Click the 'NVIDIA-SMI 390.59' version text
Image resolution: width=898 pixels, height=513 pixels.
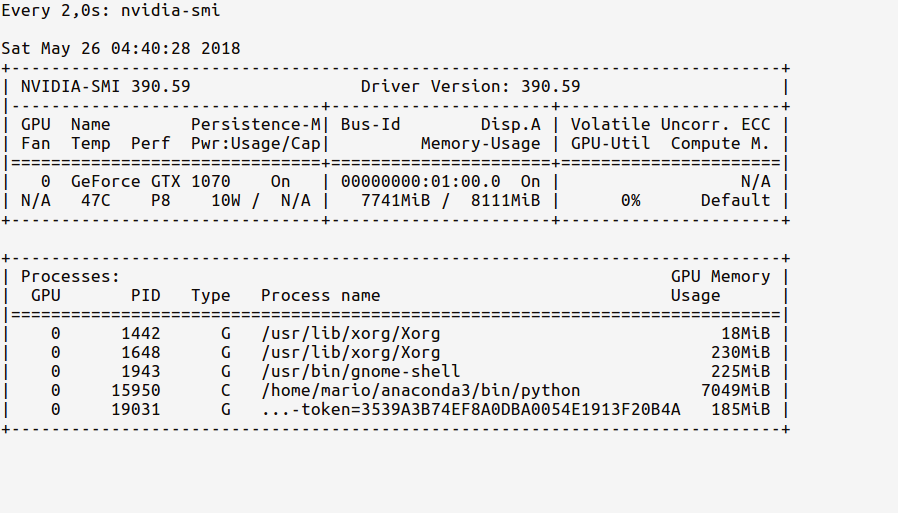pos(106,86)
